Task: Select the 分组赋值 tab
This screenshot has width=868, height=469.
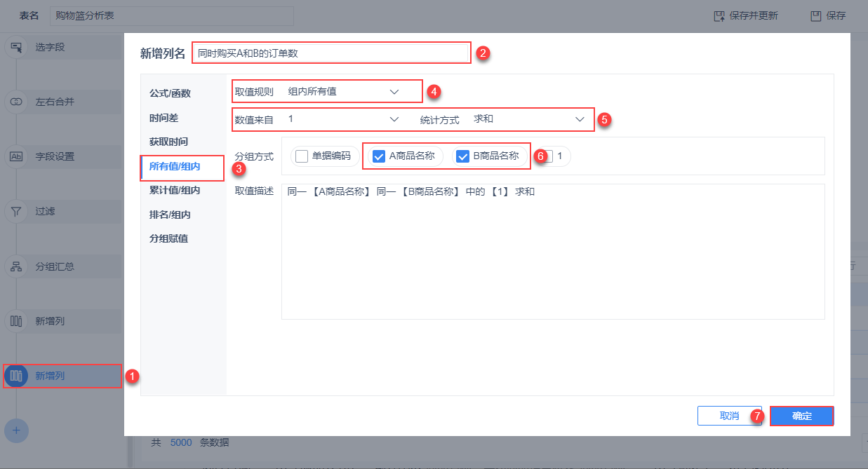Action: pyautogui.click(x=168, y=238)
